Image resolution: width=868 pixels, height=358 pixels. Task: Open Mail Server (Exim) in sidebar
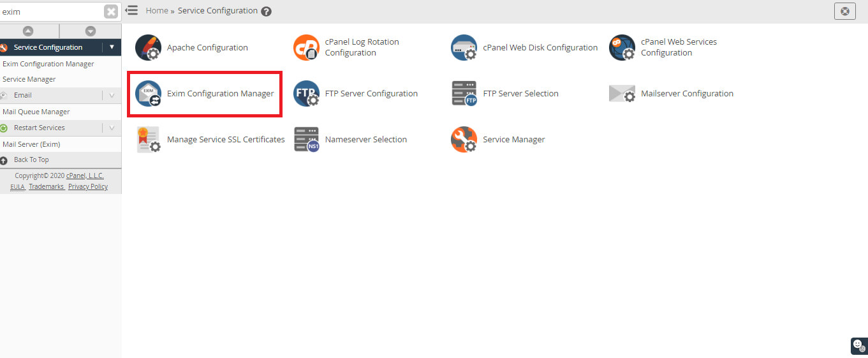coord(31,144)
